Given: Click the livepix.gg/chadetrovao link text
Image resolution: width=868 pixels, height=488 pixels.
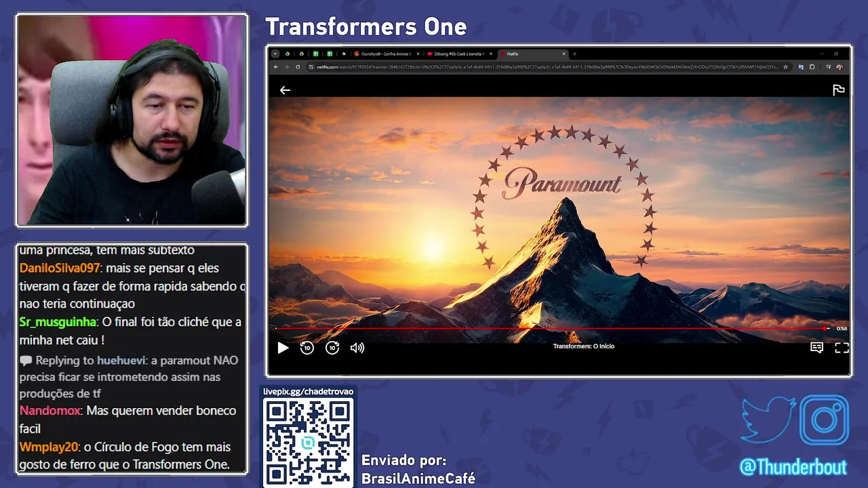Looking at the screenshot, I should pos(309,391).
